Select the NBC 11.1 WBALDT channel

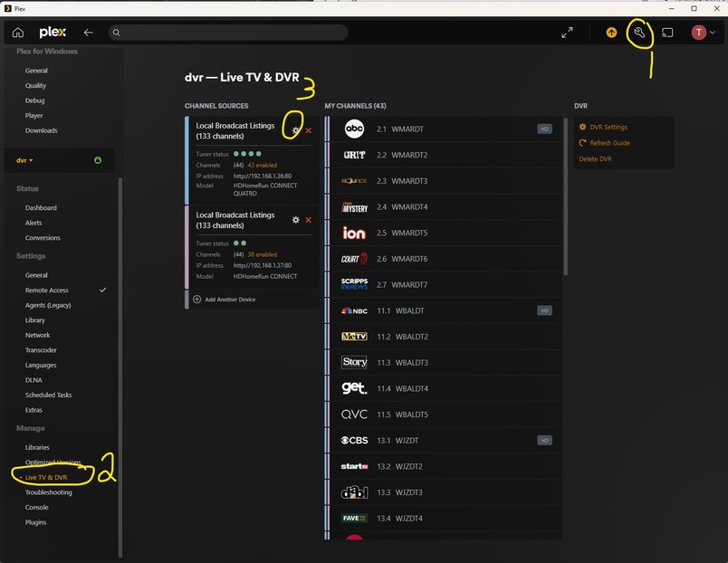point(443,310)
